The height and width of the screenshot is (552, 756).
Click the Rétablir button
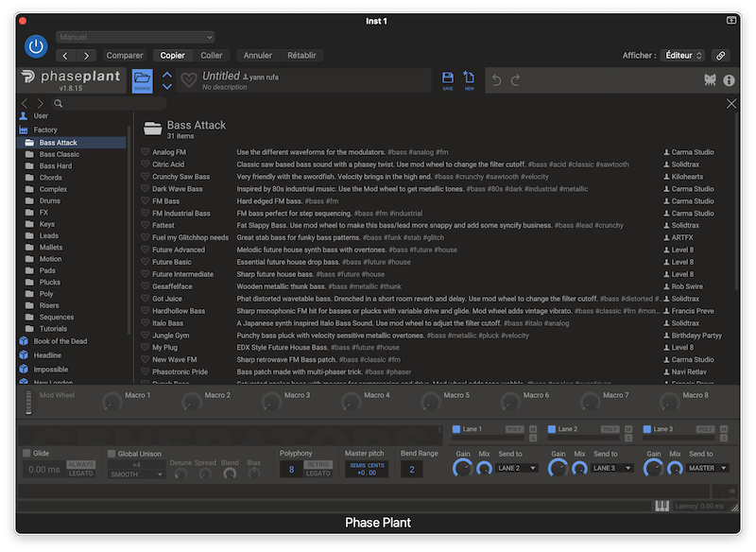(x=301, y=56)
